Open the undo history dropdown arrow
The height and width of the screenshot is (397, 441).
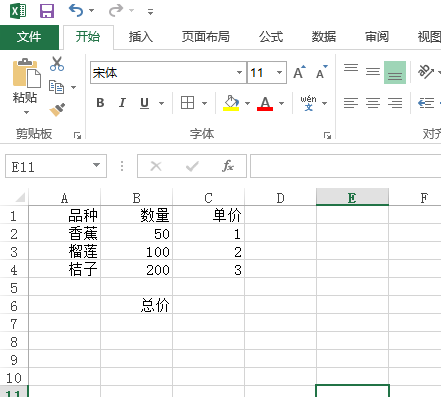[x=91, y=11]
